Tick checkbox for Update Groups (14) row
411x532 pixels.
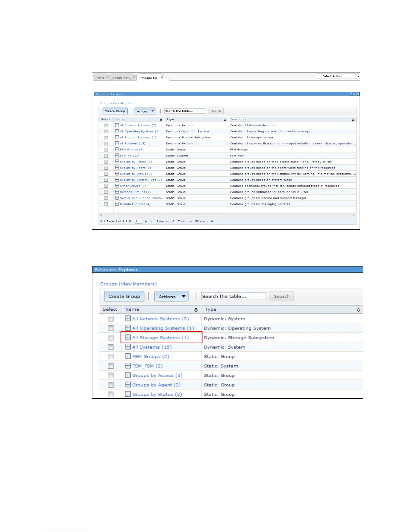(106, 204)
